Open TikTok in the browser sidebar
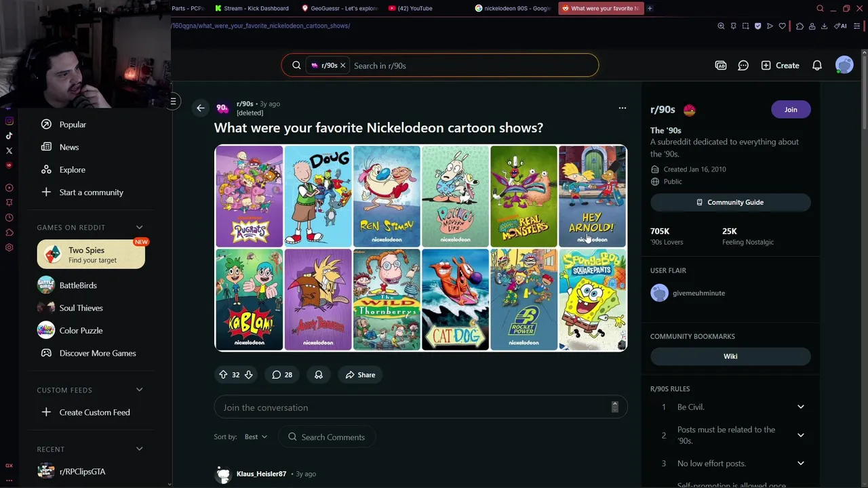This screenshot has width=868, height=488. point(9,136)
